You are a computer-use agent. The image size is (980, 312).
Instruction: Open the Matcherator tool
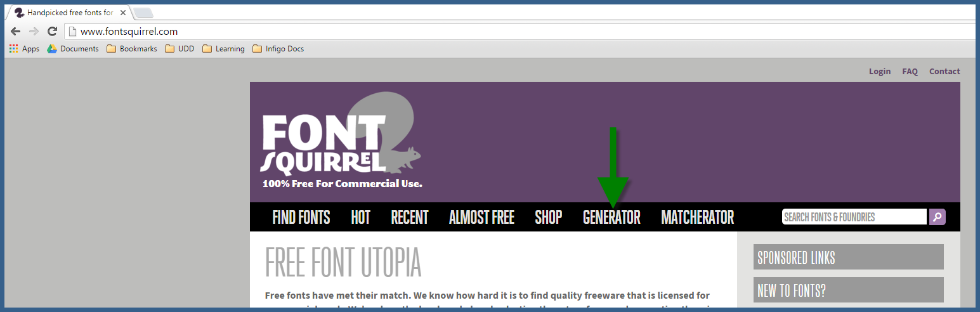[698, 217]
